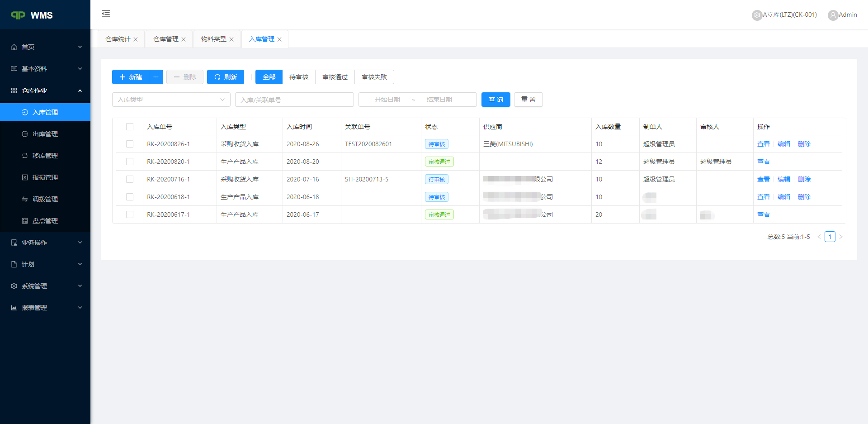The width and height of the screenshot is (868, 424).
Task: Expand the 系统管理 menu chevron
Action: 80,286
